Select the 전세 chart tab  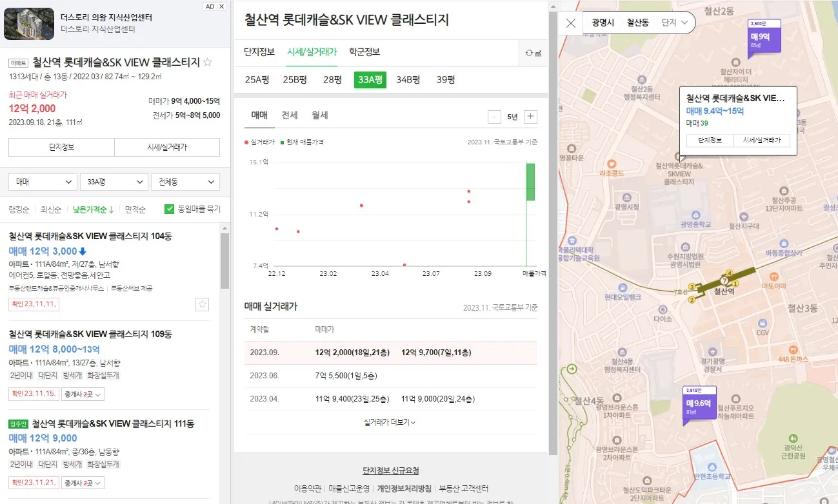click(x=290, y=115)
